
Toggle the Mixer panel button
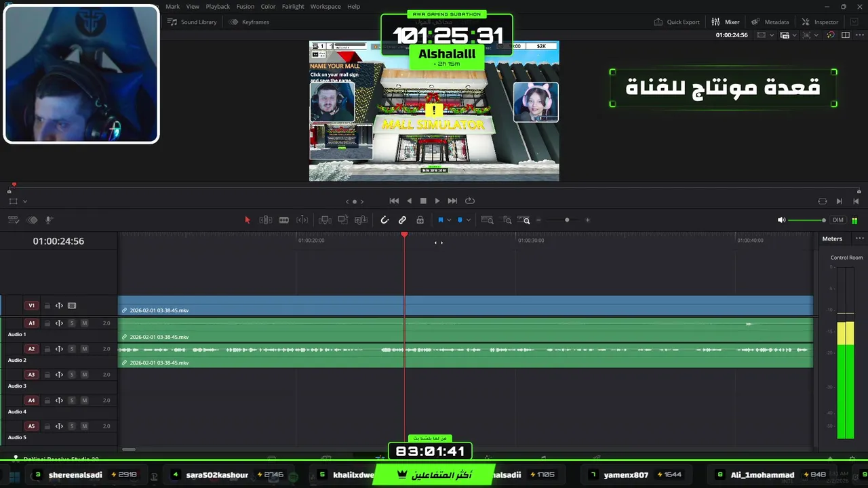click(726, 22)
